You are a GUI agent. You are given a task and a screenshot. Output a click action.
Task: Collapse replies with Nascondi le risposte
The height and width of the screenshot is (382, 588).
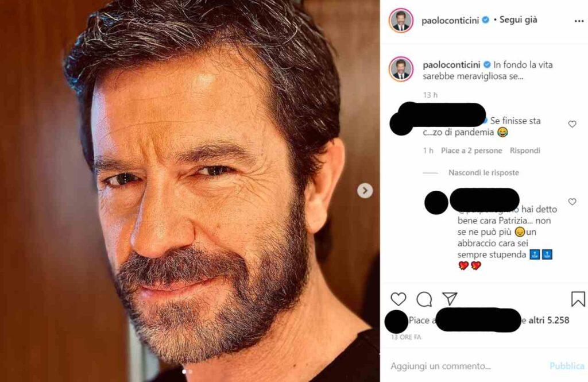click(483, 172)
